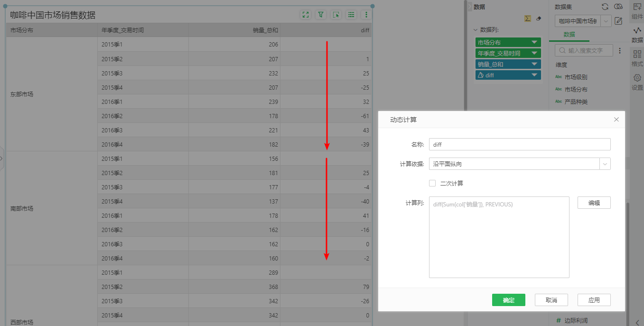Screen dimensions: 644x326
Task: Click the 编辑 button beside formula
Action: pyautogui.click(x=594, y=203)
